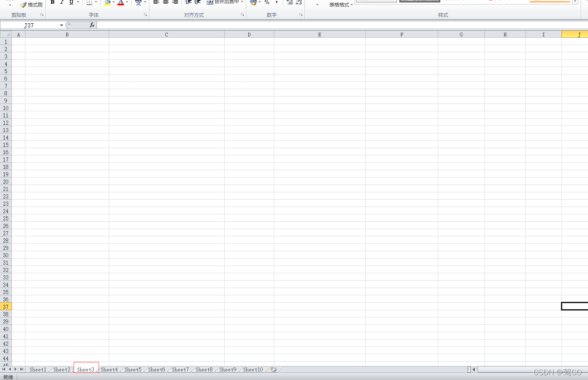Switch to Sheet10 tab

pos(253,369)
